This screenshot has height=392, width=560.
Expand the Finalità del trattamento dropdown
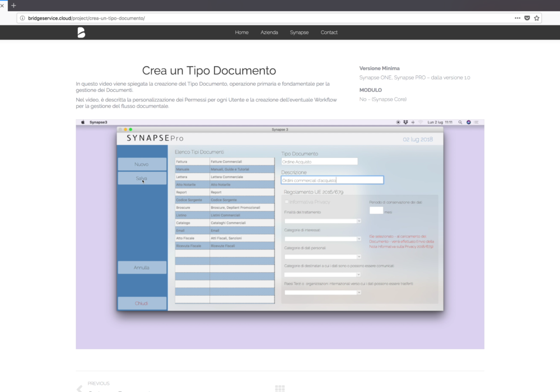coord(323,221)
